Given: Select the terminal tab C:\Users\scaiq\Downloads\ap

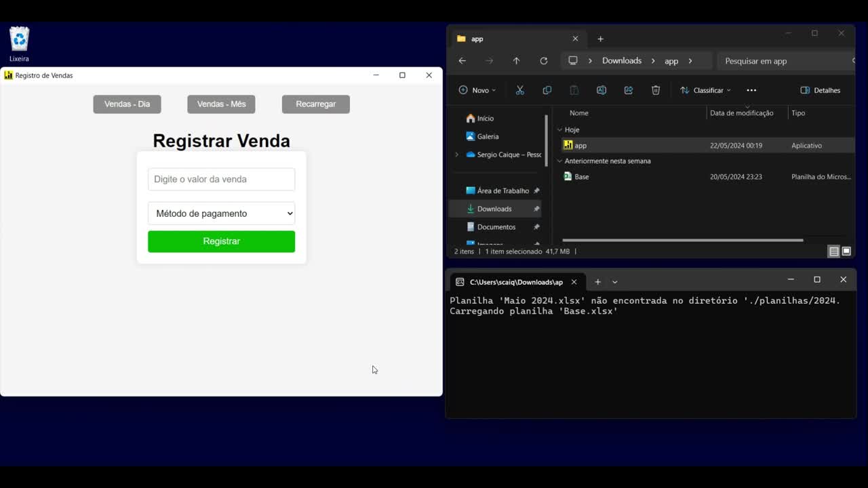Looking at the screenshot, I should 516,282.
